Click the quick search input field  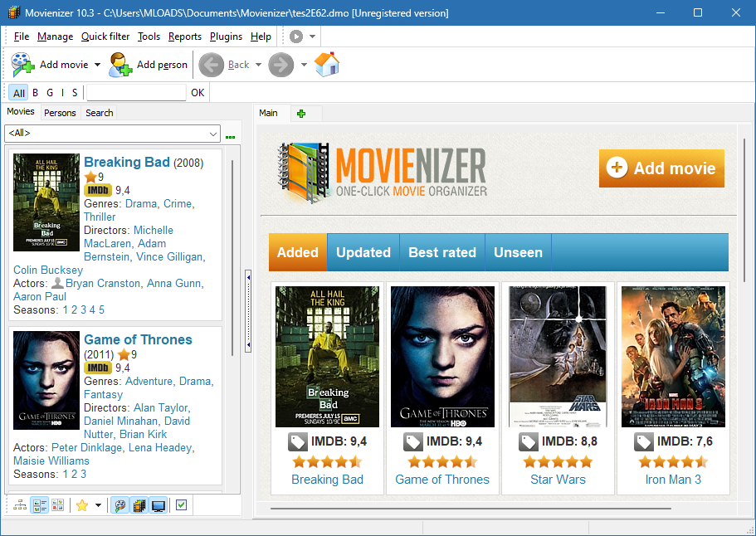coord(136,93)
